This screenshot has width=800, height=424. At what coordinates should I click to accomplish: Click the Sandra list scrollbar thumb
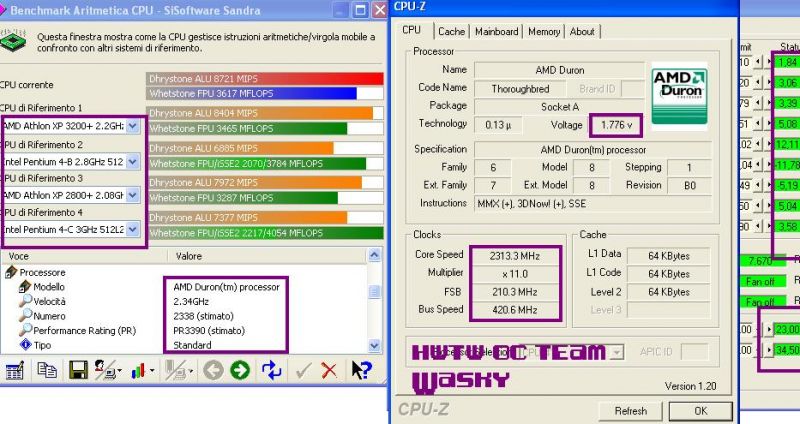click(374, 291)
